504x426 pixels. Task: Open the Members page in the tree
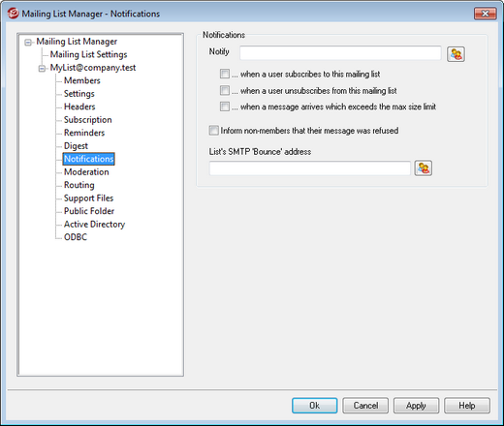[82, 80]
